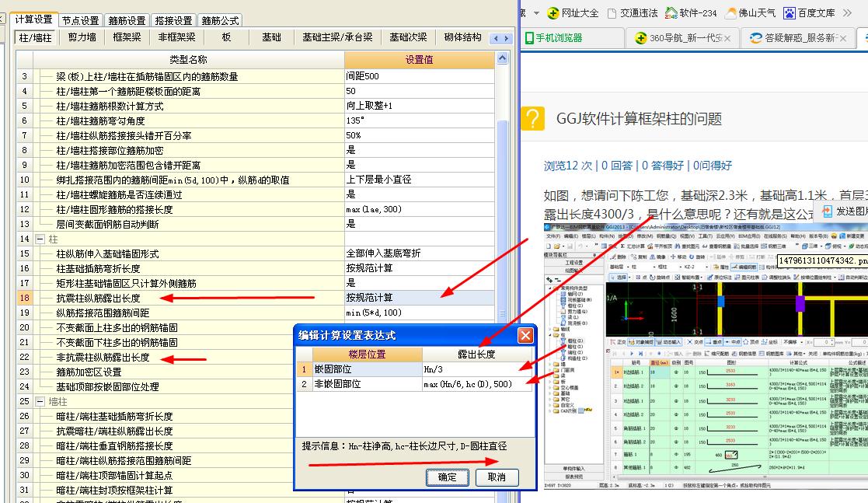This screenshot has height=503, width=868.
Task: Open 手机浏览器 in browser toolbar
Action: point(553,37)
